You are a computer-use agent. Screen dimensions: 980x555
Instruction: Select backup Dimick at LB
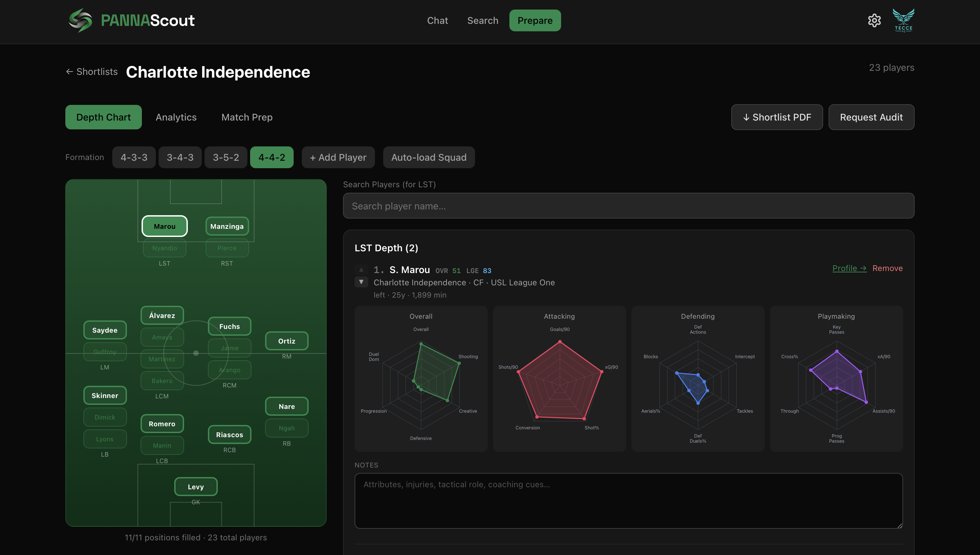pyautogui.click(x=105, y=417)
